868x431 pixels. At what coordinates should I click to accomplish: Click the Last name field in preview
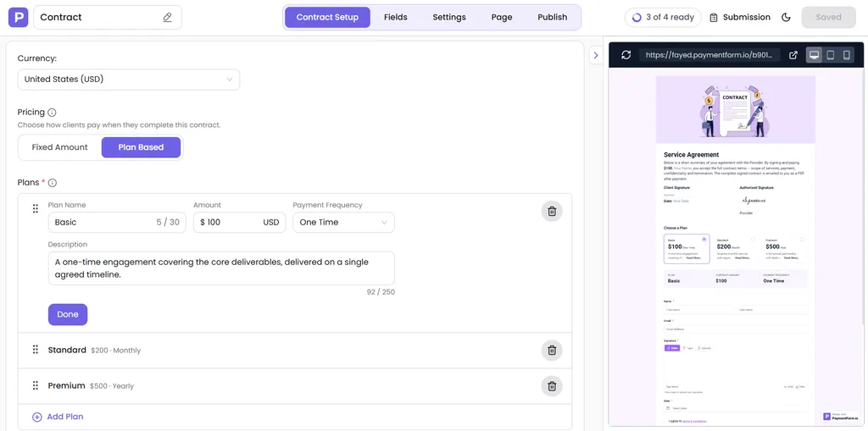(x=771, y=310)
